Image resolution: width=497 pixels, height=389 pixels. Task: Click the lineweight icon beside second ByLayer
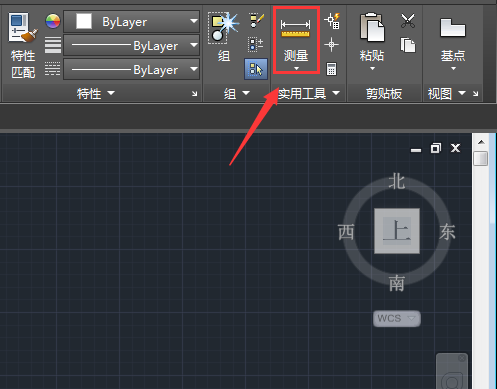pyautogui.click(x=53, y=45)
